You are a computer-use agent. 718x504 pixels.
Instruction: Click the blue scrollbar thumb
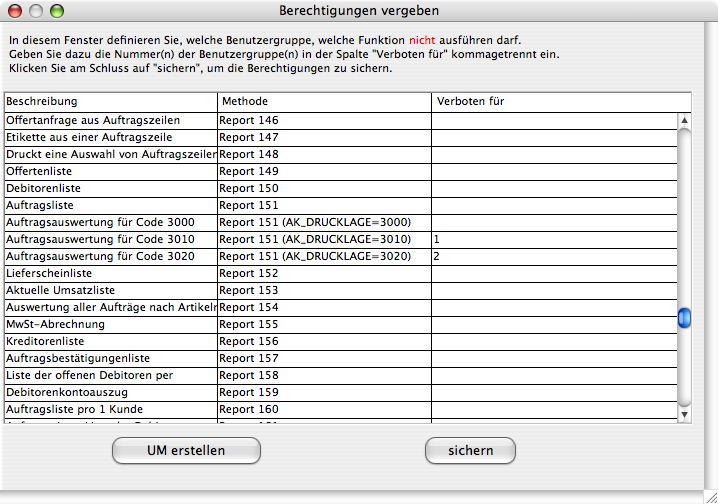click(684, 318)
